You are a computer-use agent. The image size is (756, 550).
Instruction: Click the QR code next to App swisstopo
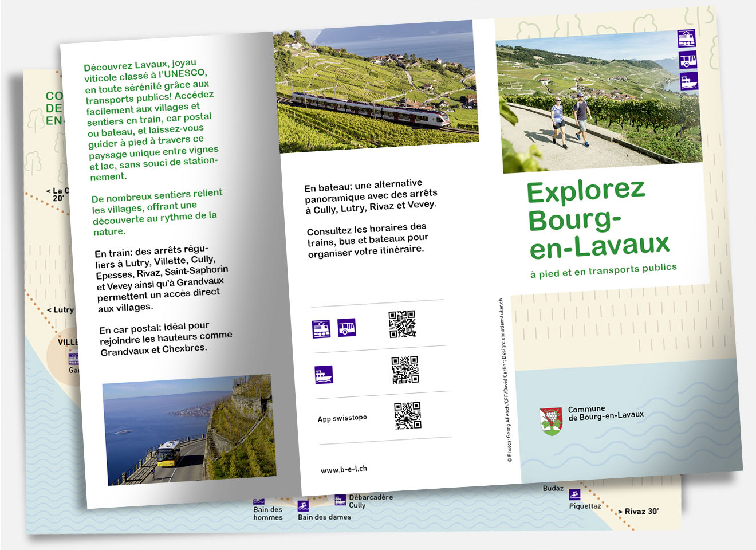[408, 415]
